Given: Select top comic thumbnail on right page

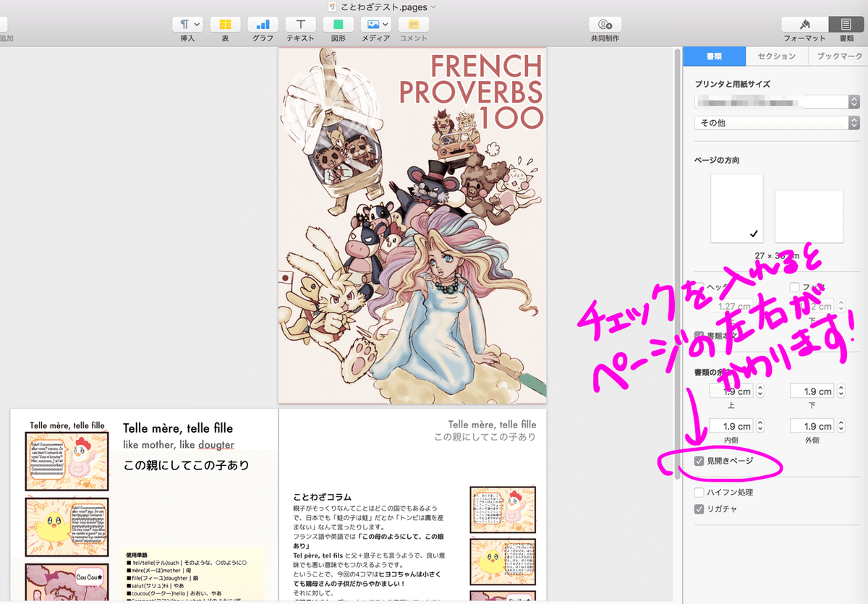Looking at the screenshot, I should (503, 509).
